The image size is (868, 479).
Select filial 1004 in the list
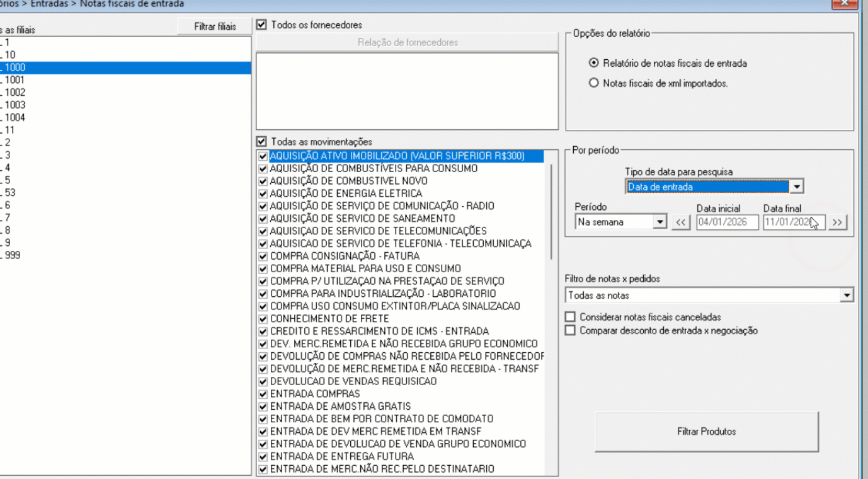click(x=125, y=118)
